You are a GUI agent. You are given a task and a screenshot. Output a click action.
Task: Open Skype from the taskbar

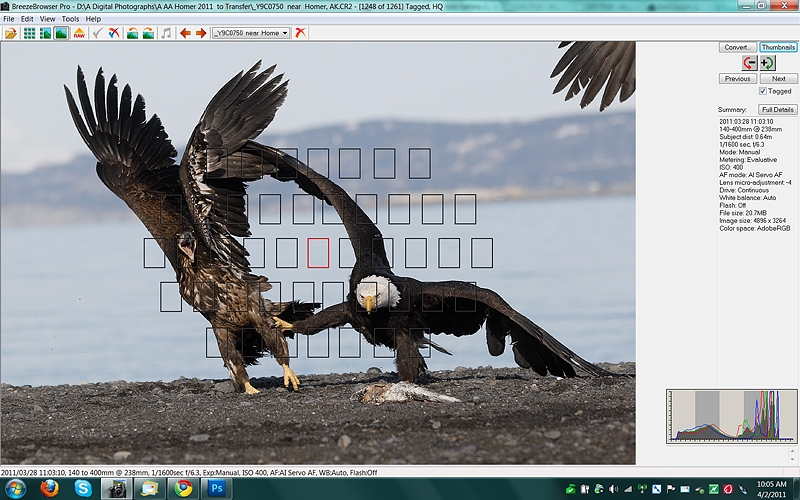(83, 489)
